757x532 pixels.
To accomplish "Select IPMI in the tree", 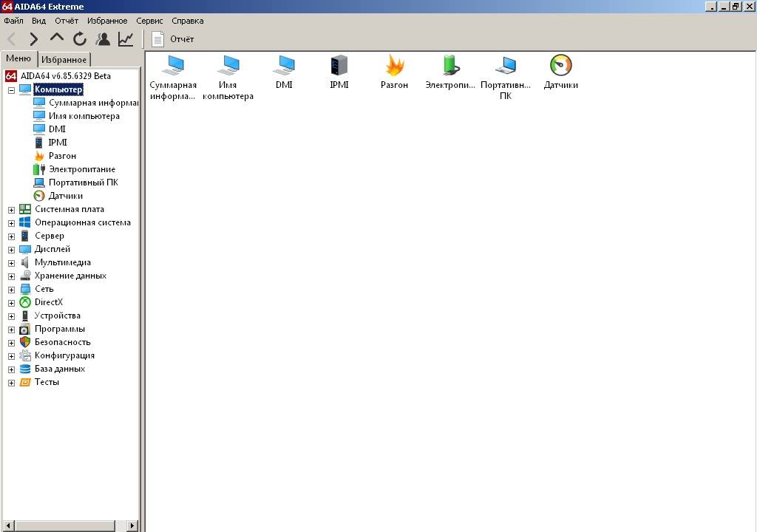I will (x=50, y=143).
